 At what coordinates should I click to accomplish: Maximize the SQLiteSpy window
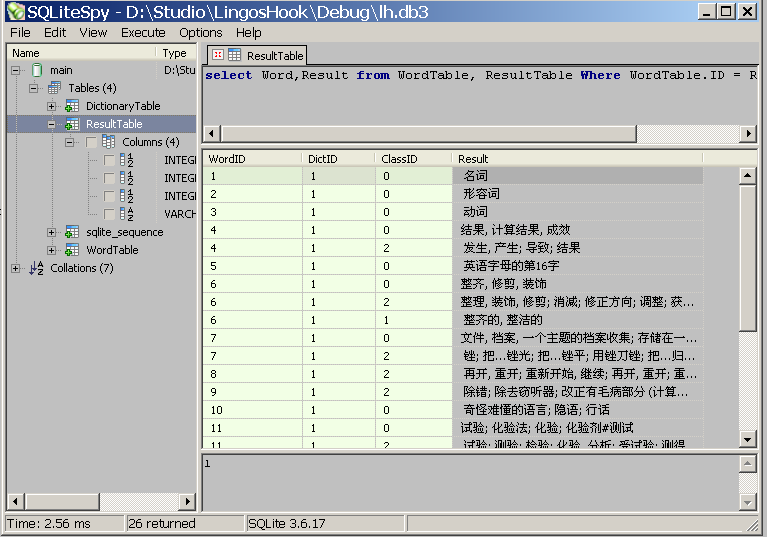[x=726, y=11]
